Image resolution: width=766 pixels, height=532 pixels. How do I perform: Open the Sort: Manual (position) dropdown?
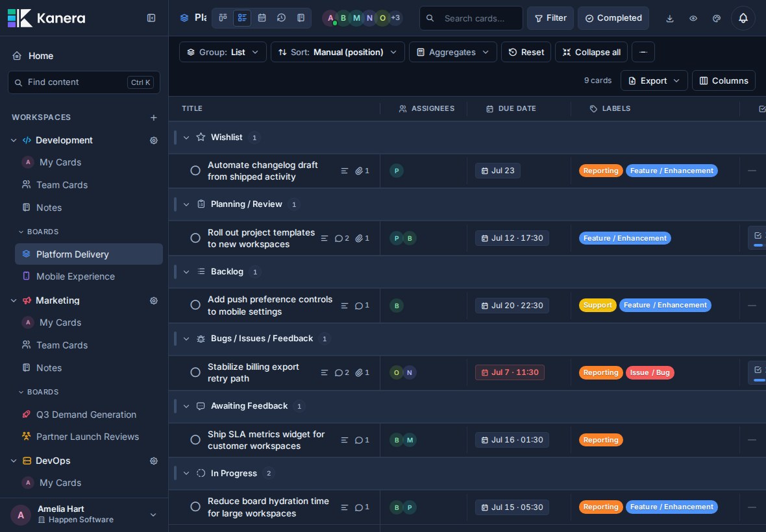[x=338, y=52]
